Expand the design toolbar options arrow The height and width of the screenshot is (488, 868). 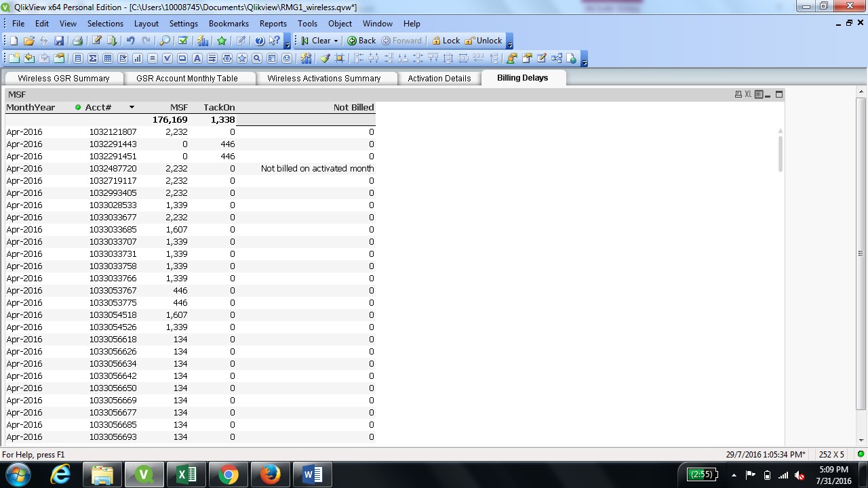point(584,58)
